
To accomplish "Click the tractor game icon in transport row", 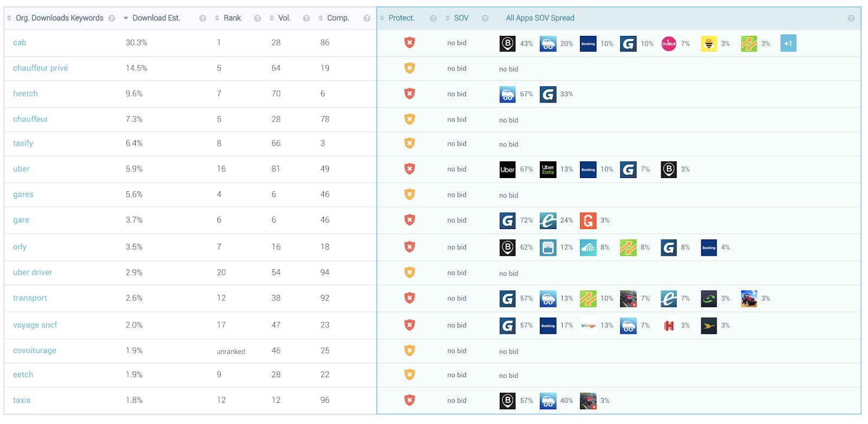I will tap(749, 299).
